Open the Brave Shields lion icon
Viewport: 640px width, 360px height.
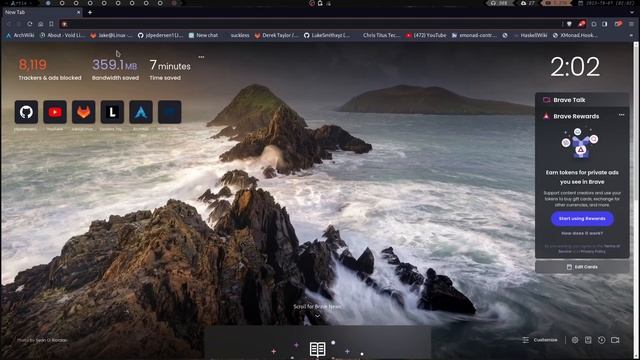click(x=569, y=24)
